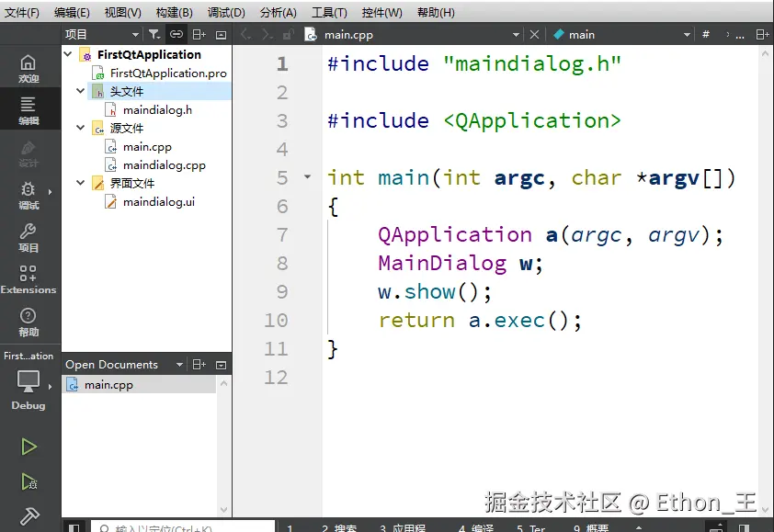Screen dimensions: 774x532
Task: Start debugging with the Run-with-bug button
Action: pos(28,481)
